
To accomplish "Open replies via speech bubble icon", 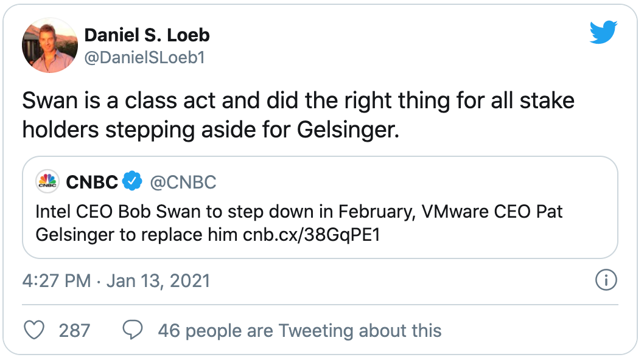I will tap(133, 330).
